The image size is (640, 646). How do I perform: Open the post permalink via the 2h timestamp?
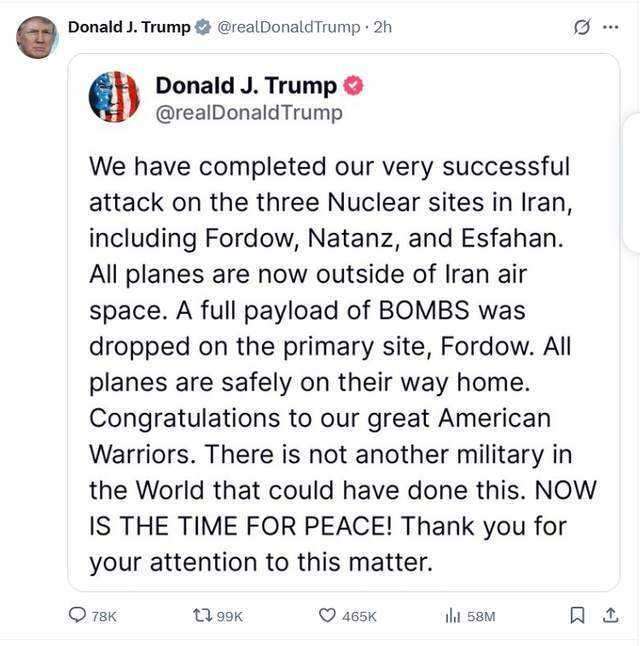click(382, 27)
